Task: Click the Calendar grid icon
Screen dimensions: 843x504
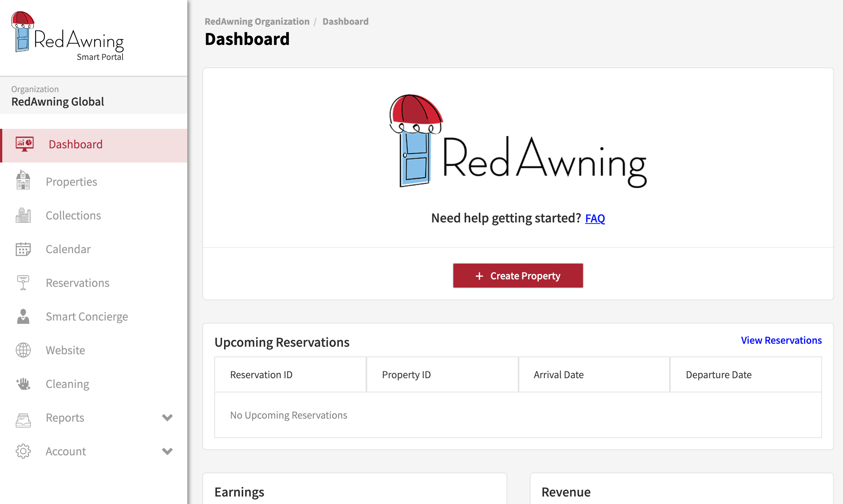Action: pyautogui.click(x=23, y=249)
